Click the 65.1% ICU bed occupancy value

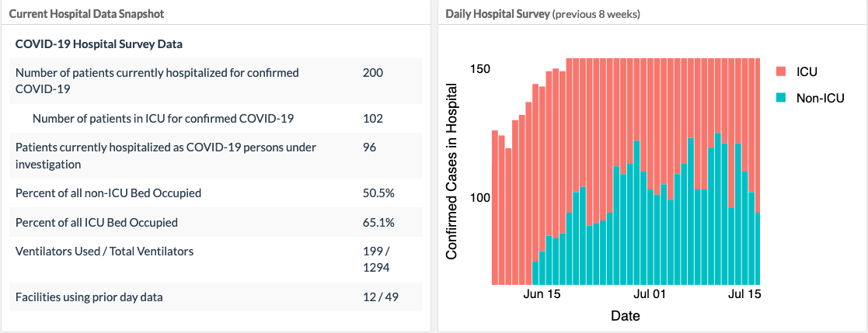[378, 223]
